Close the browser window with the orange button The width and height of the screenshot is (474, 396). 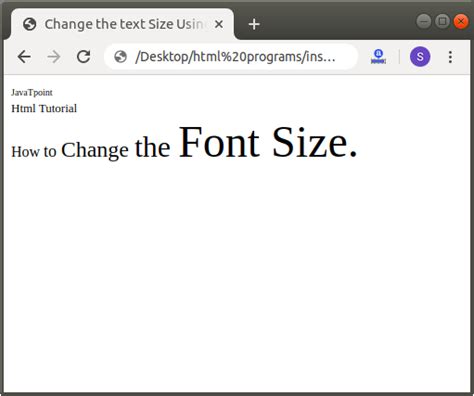click(x=461, y=22)
